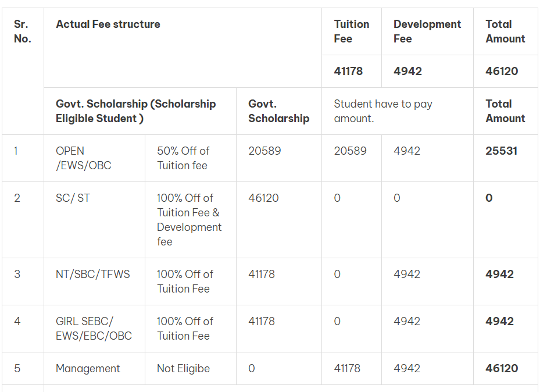Viewport: 547px width, 392px height.
Task: Click the 'Not Eligibe' cell
Action: pyautogui.click(x=183, y=368)
